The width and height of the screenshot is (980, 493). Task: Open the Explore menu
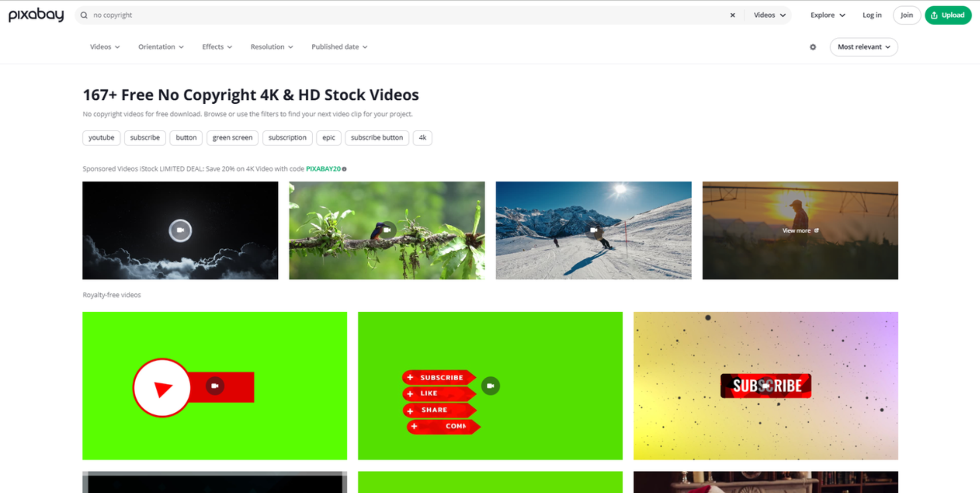(827, 15)
